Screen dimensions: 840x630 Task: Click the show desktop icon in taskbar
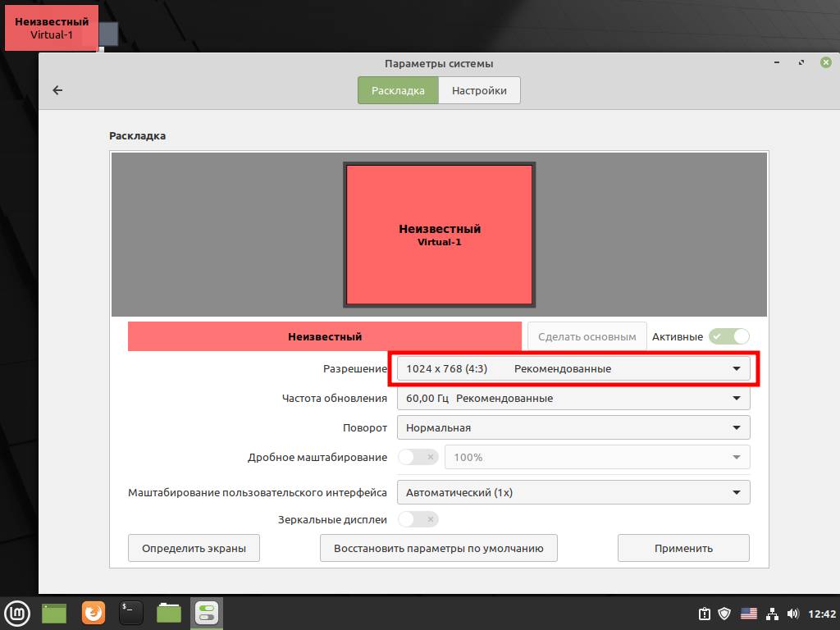point(54,612)
